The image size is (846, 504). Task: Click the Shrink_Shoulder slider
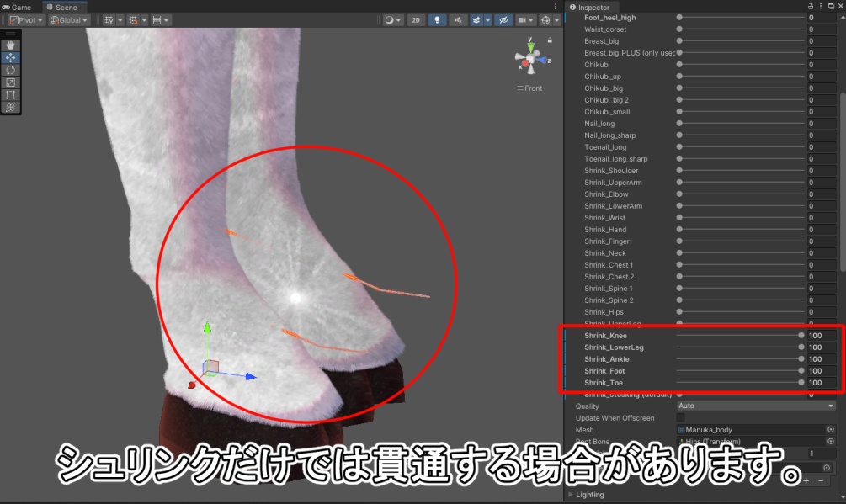pos(740,170)
